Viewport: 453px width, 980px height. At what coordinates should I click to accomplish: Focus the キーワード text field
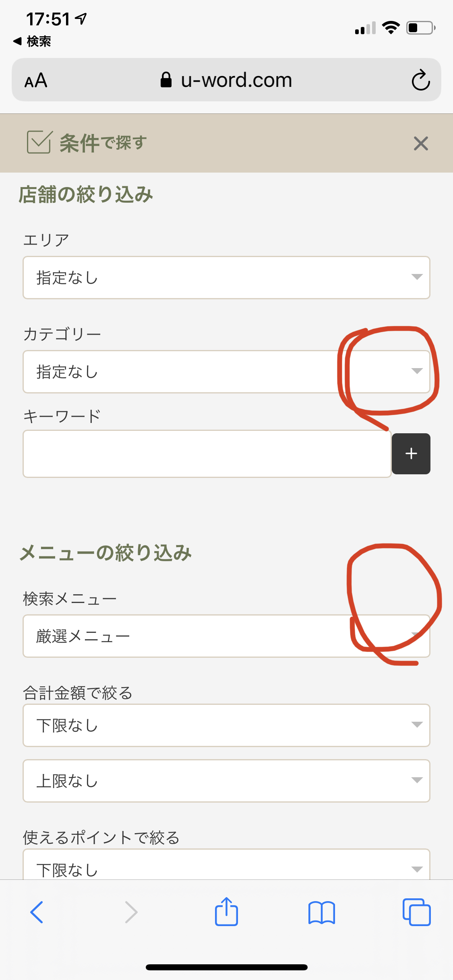click(x=207, y=454)
